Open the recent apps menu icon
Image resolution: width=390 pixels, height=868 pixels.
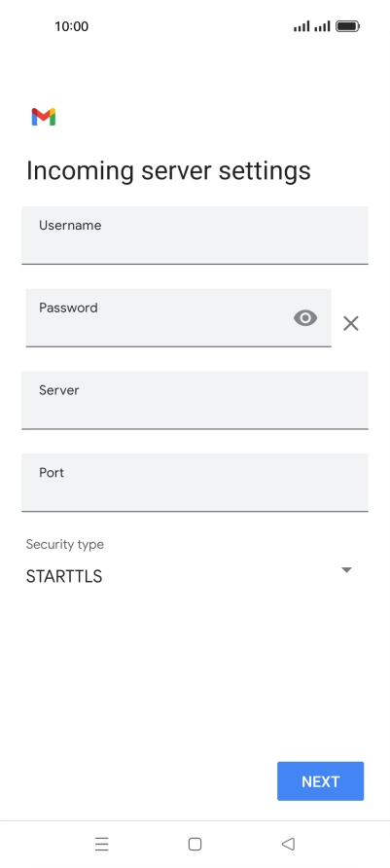point(102,844)
